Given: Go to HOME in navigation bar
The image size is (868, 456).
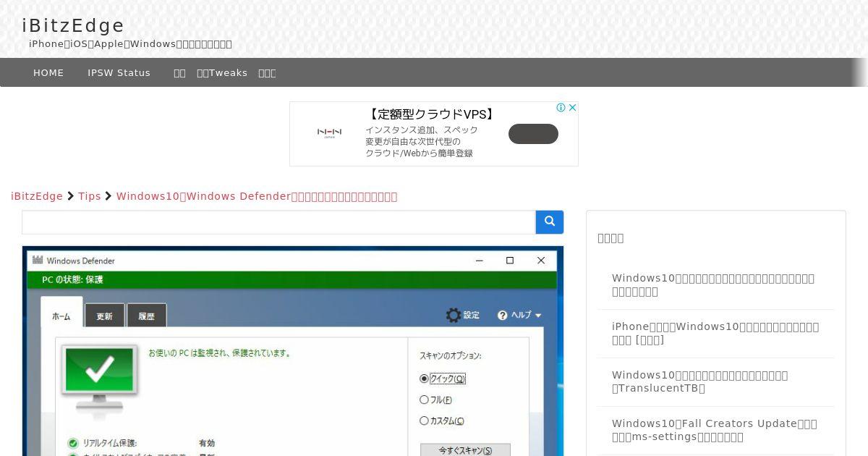Looking at the screenshot, I should click(48, 72).
